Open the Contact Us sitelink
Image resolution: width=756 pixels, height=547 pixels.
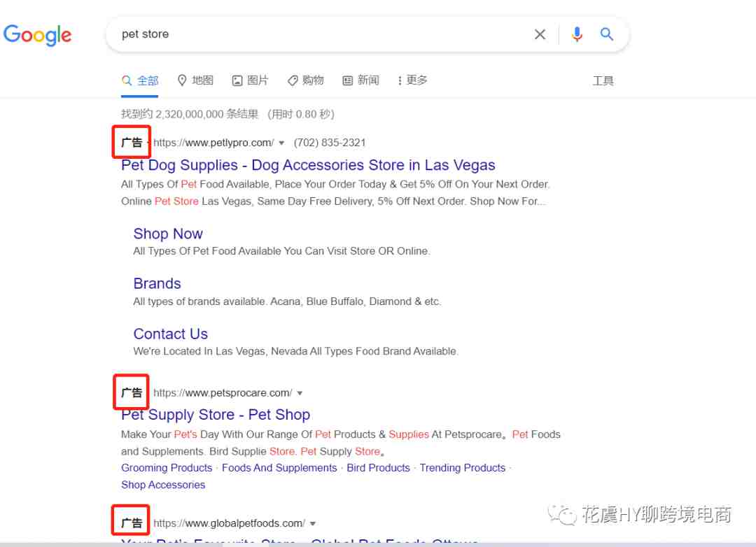tap(171, 334)
